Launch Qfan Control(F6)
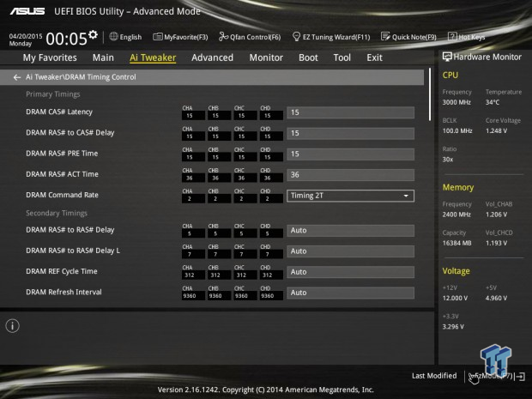Image resolution: width=532 pixels, height=399 pixels. coord(250,37)
